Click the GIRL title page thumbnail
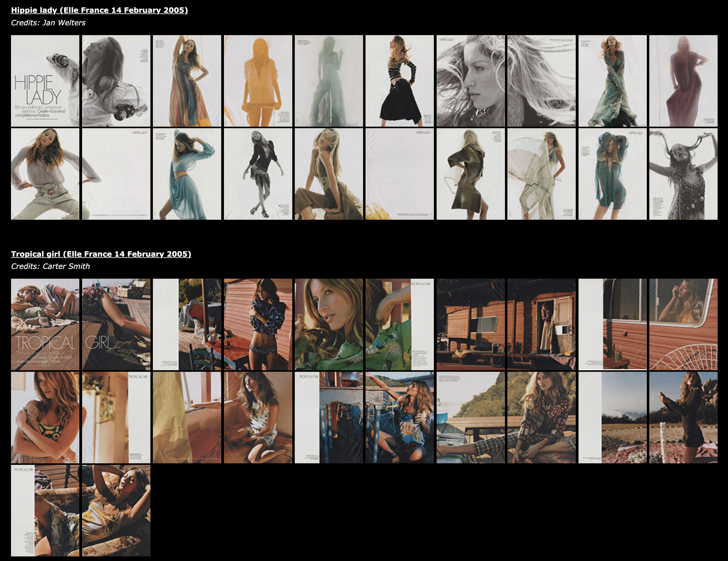The height and width of the screenshot is (561, 728). pyautogui.click(x=116, y=324)
